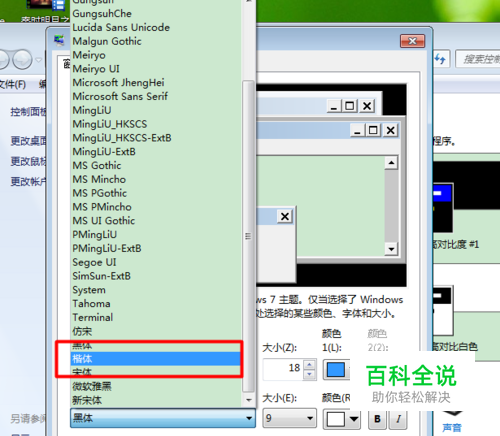The width and height of the screenshot is (500, 436).
Task: Choose Malgun Gothic in font list
Action: [x=156, y=41]
